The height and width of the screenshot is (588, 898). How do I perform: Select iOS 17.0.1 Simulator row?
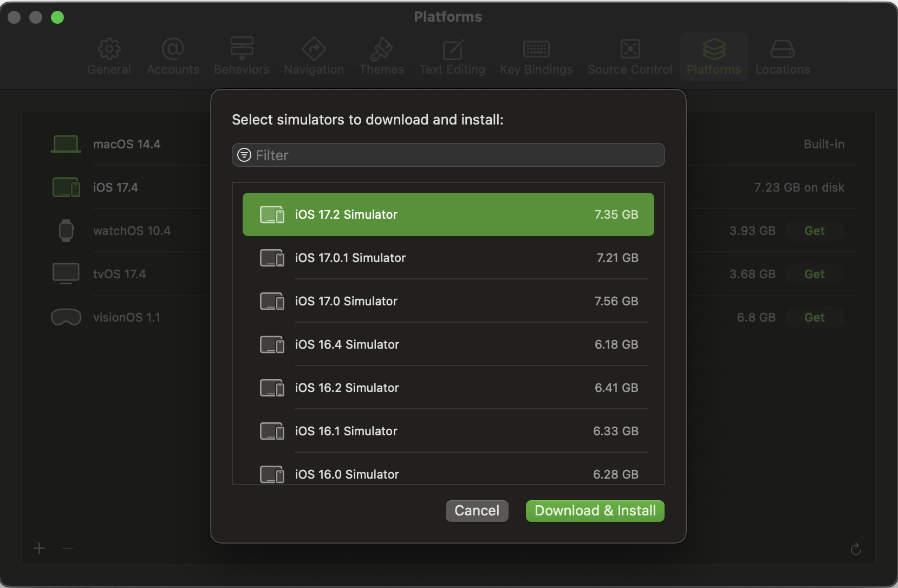(x=448, y=258)
